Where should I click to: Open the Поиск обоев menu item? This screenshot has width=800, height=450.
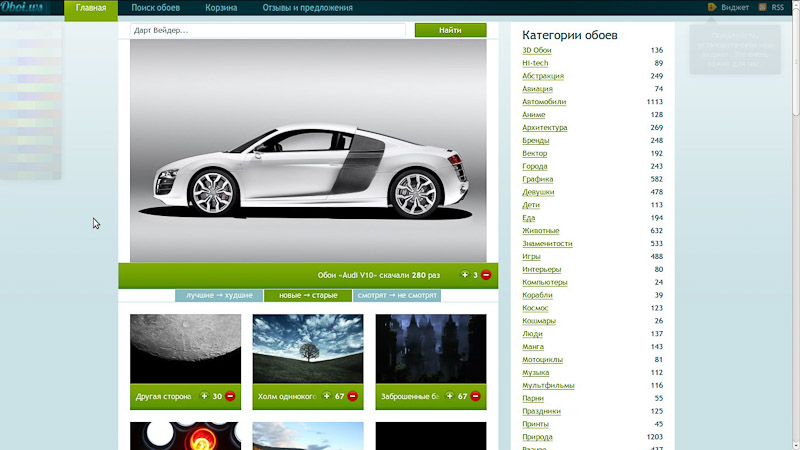pos(156,8)
